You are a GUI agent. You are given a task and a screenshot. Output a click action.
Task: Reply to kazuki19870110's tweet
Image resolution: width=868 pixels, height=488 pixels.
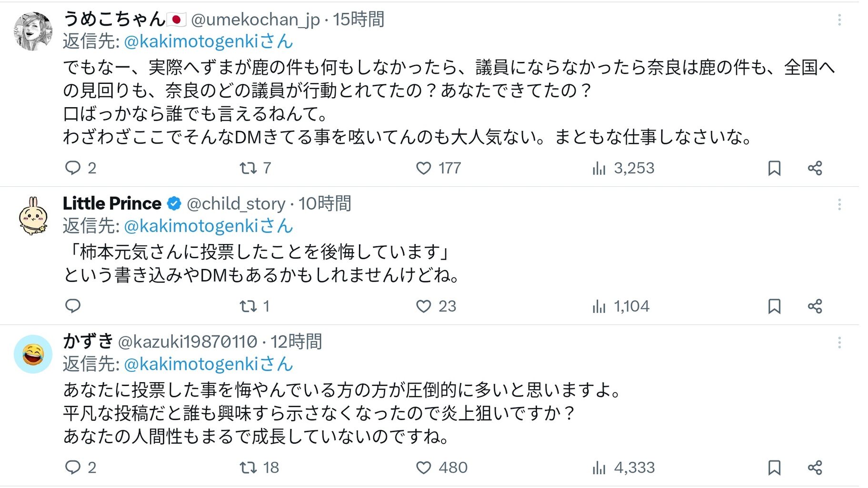[73, 467]
